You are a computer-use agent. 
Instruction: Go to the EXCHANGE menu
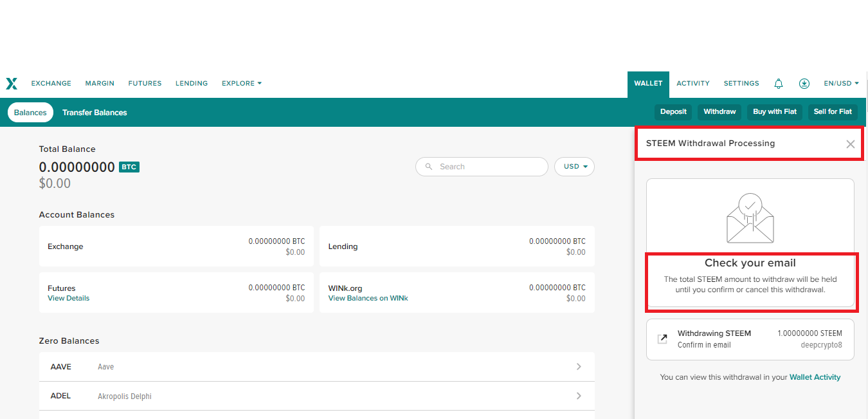(51, 83)
